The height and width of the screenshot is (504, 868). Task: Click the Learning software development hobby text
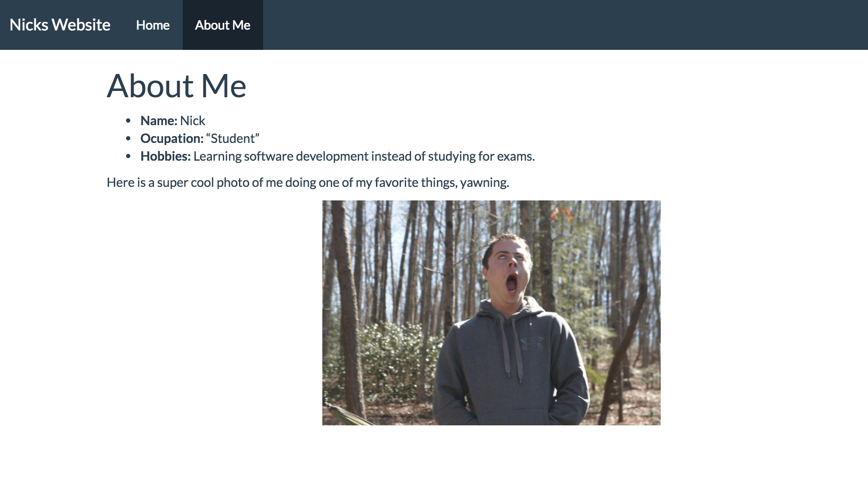[x=364, y=156]
